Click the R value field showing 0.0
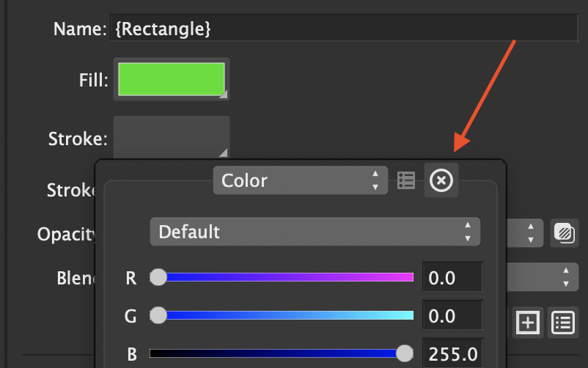This screenshot has width=588, height=368. [x=452, y=278]
